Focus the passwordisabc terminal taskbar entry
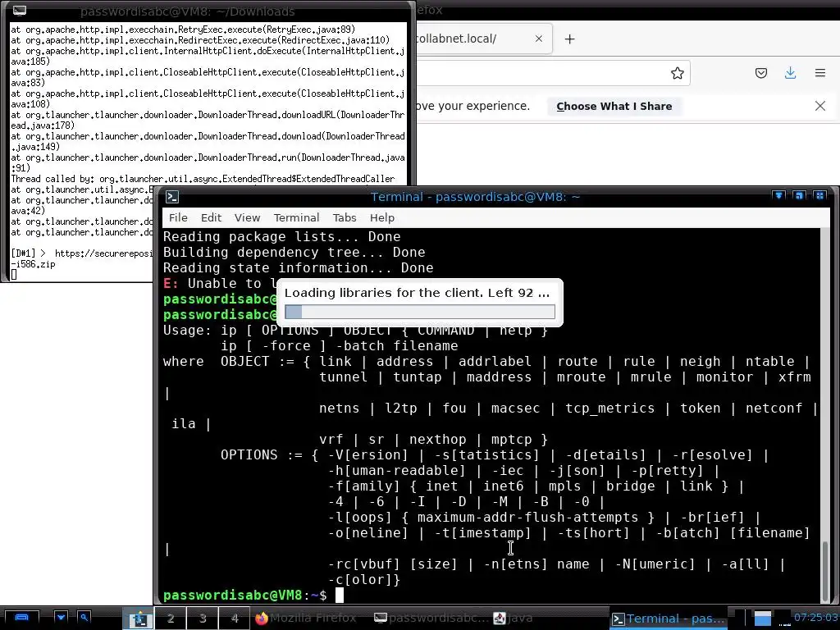The height and width of the screenshot is (630, 840). [x=431, y=619]
